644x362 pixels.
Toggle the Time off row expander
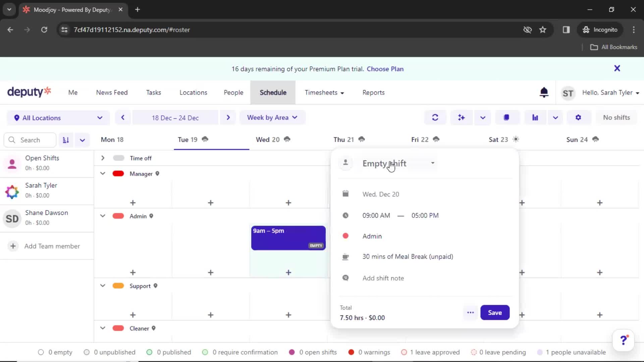click(x=102, y=158)
